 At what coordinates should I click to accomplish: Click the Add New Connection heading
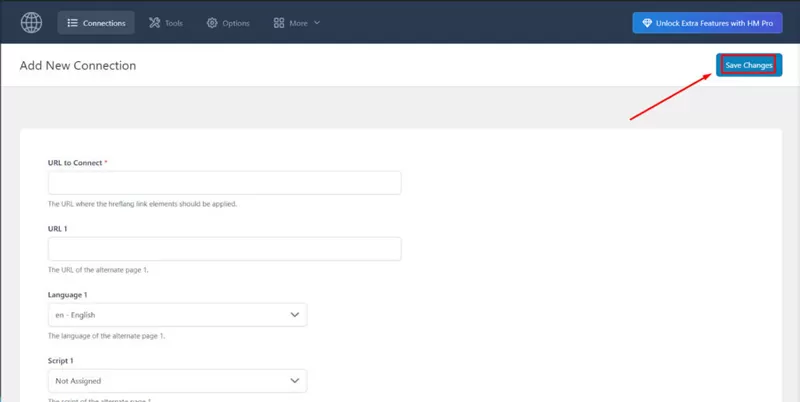[78, 65]
